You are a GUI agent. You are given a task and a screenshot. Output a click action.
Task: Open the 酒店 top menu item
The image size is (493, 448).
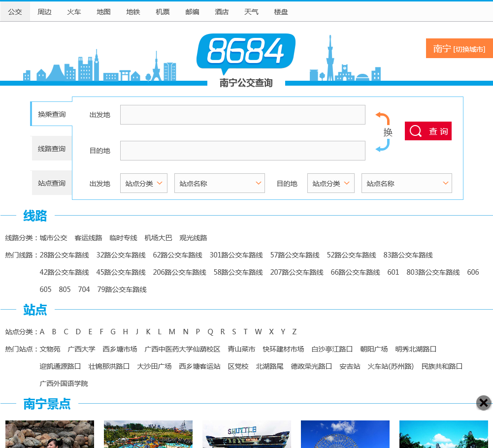click(x=222, y=12)
